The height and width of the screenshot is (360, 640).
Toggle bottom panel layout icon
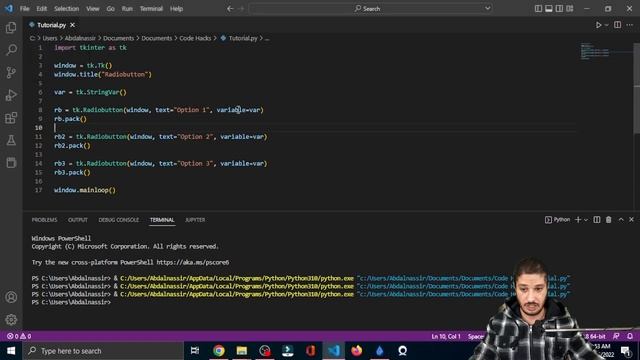549,9
